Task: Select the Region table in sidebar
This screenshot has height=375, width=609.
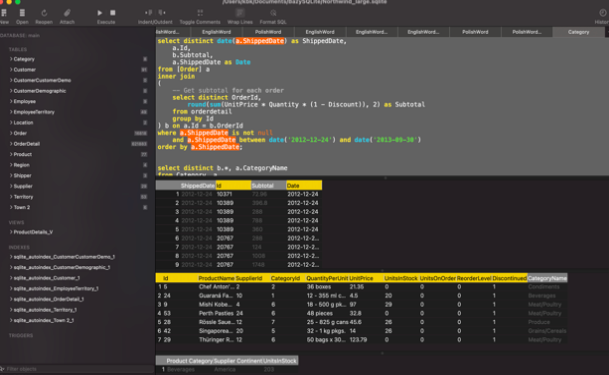Action: pos(21,165)
